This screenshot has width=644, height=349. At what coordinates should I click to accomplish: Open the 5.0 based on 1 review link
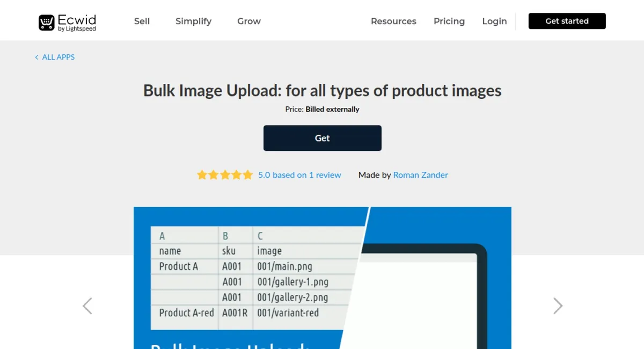(x=299, y=175)
